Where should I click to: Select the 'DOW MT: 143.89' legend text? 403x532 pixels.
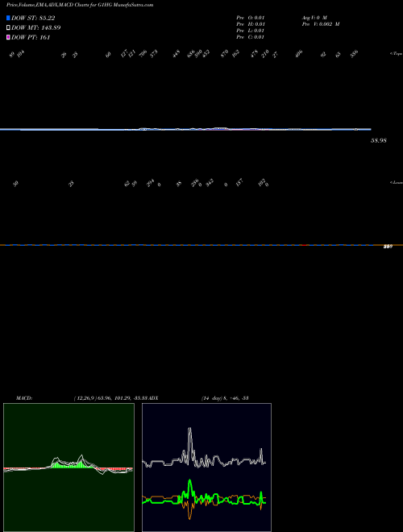[35, 28]
